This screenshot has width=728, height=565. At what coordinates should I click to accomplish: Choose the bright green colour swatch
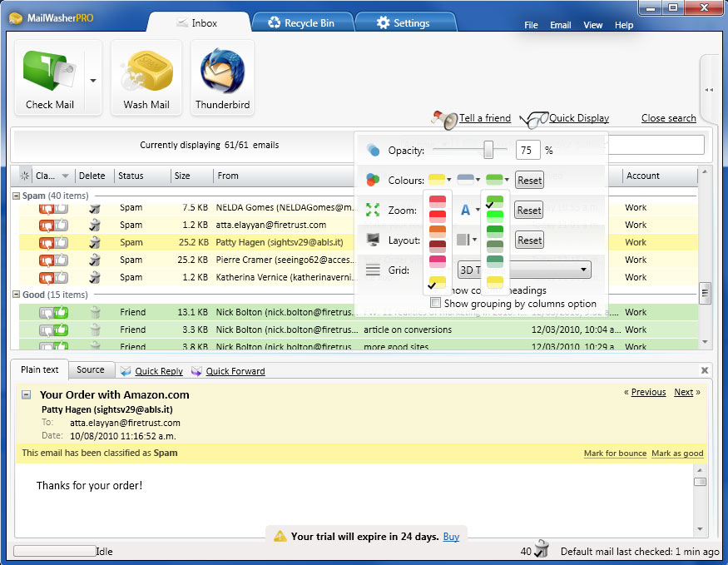494,216
